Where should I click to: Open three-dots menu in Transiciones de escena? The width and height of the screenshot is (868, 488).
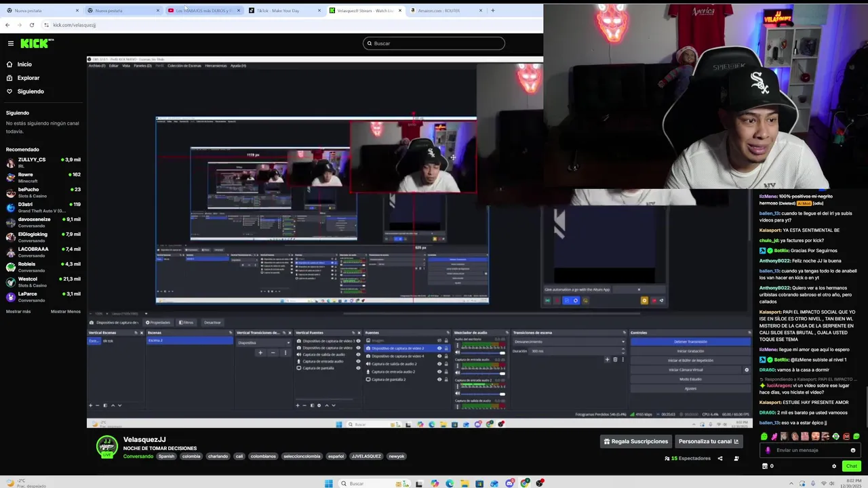click(x=623, y=359)
